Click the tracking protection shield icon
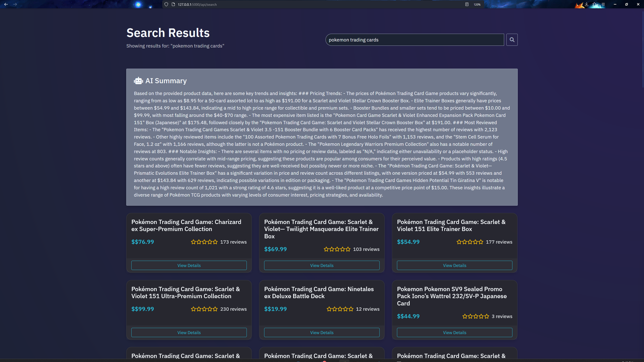Image resolution: width=644 pixels, height=362 pixels. [166, 4]
